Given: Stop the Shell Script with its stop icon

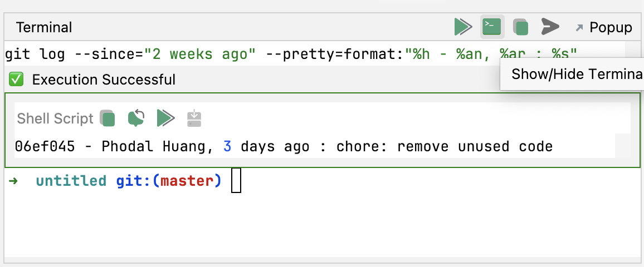Looking at the screenshot, I should click(108, 118).
